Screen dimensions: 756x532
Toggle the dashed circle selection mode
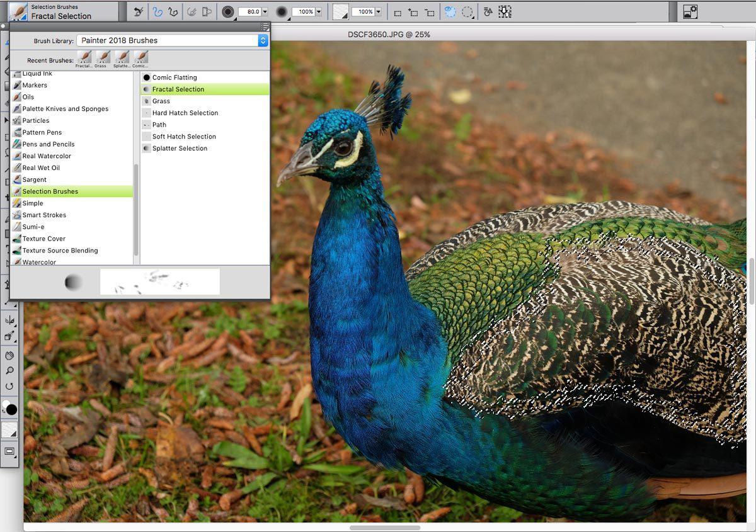[467, 11]
